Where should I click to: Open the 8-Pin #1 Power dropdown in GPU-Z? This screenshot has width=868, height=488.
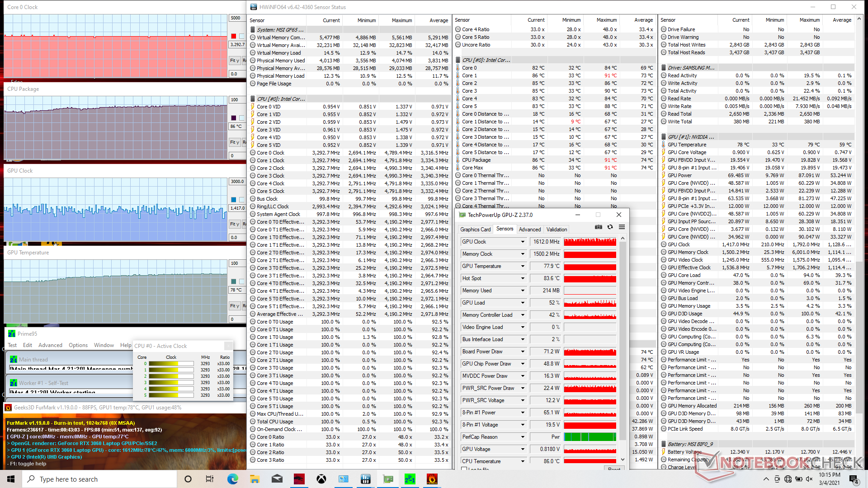[523, 413]
